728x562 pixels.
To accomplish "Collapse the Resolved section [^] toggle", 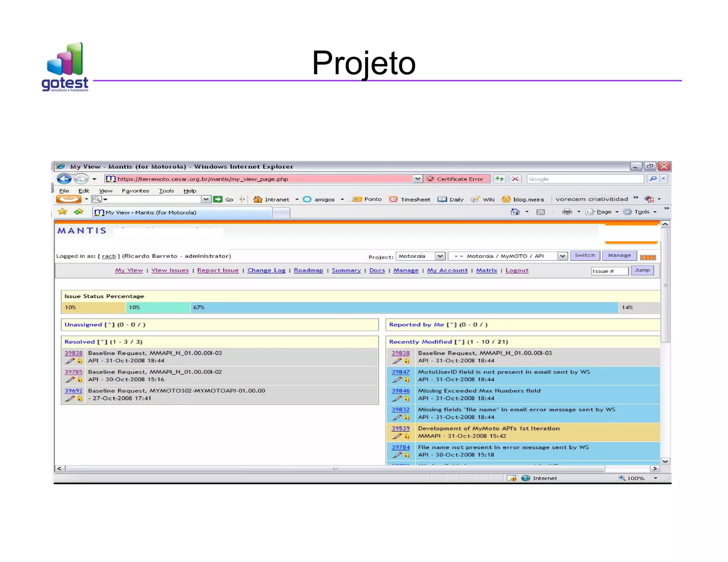I will point(102,342).
